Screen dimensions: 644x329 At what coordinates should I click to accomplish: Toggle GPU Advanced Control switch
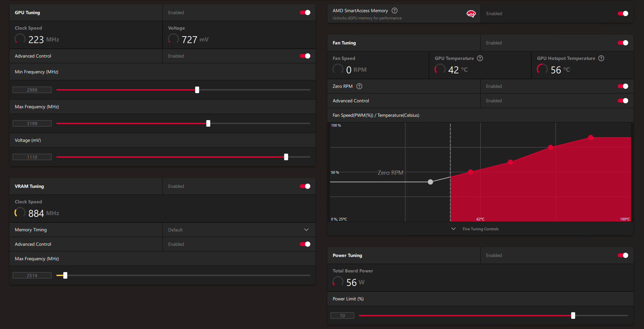[305, 56]
